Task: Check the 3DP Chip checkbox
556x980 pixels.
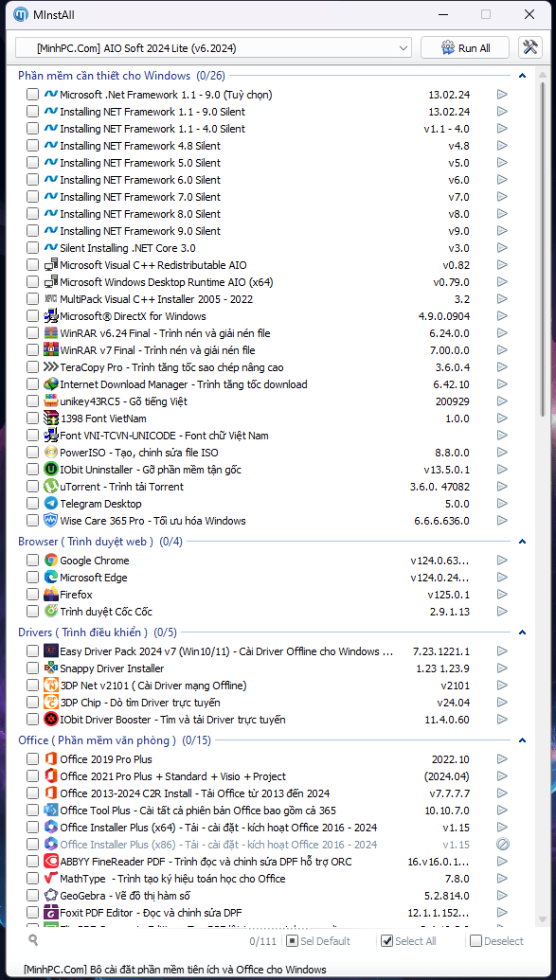Action: tap(32, 703)
